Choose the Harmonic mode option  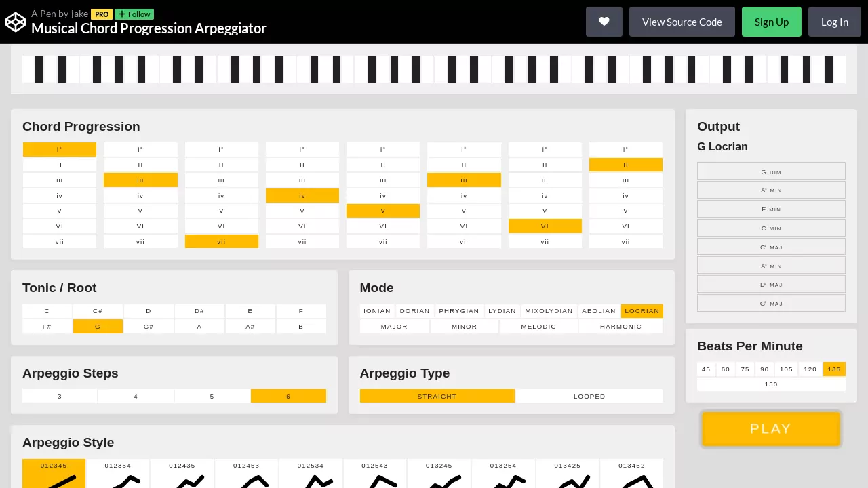tap(621, 327)
